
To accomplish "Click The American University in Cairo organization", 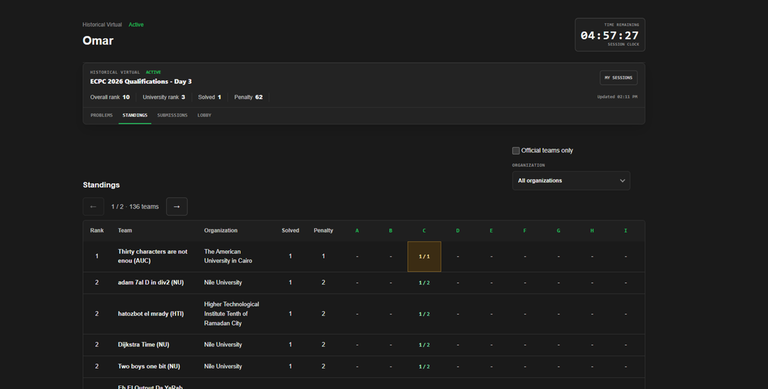I will (228, 256).
